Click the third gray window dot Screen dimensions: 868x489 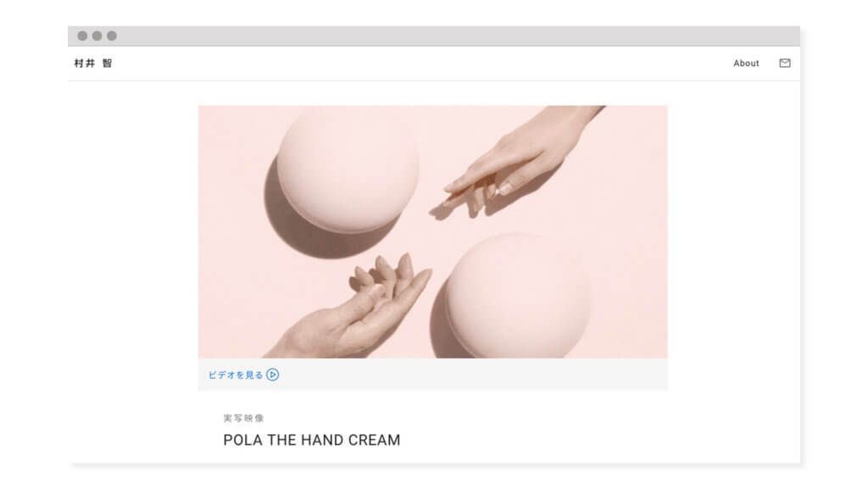pyautogui.click(x=112, y=36)
